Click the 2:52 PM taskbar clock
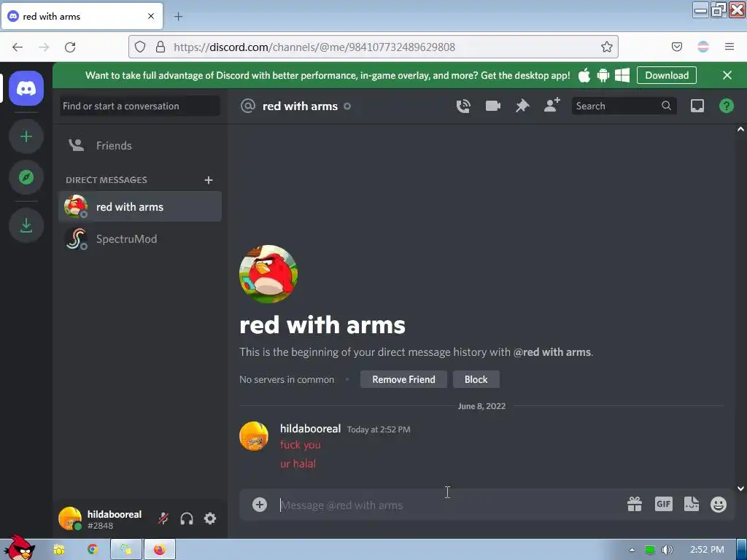 (707, 550)
